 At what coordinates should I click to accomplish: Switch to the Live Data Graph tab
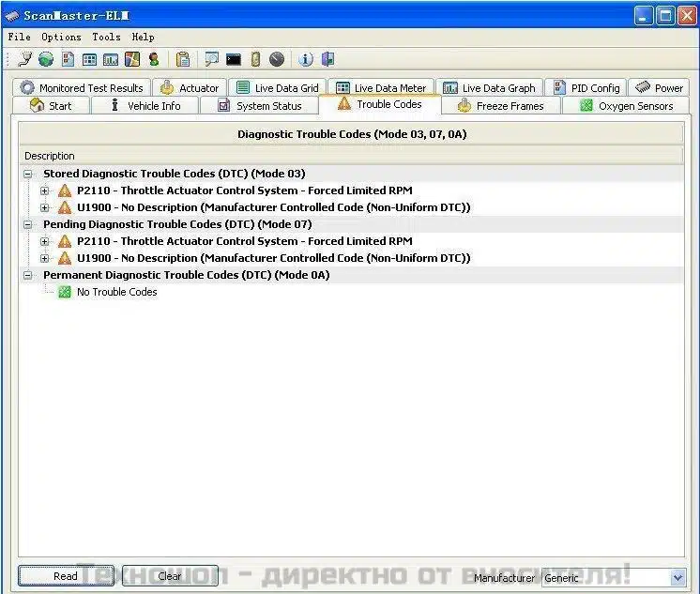(489, 88)
